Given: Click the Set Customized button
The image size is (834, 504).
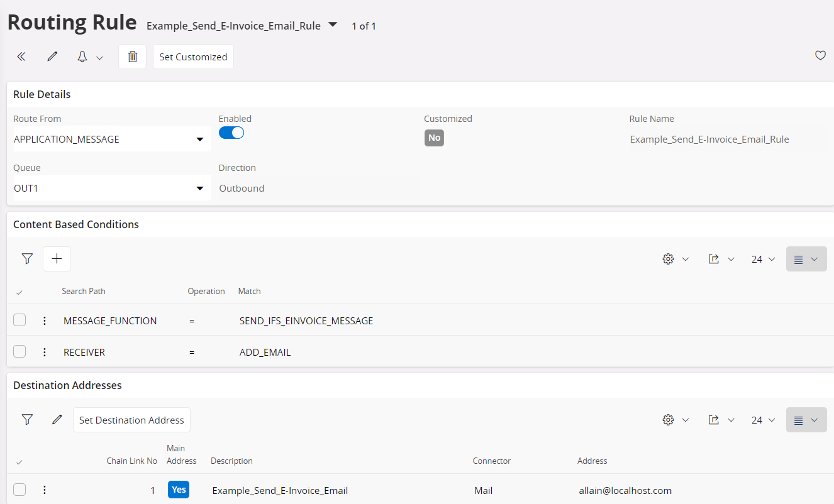Looking at the screenshot, I should [x=193, y=57].
